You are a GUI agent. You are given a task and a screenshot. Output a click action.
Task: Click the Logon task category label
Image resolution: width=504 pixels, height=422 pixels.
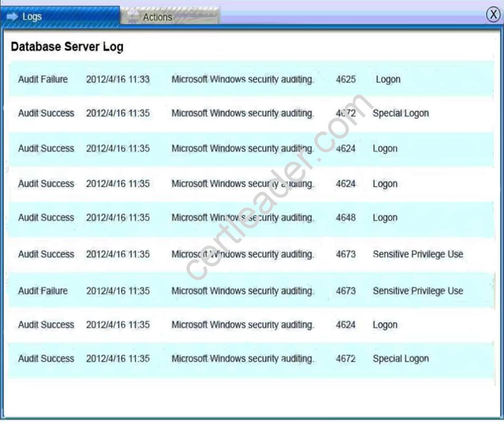click(x=388, y=79)
